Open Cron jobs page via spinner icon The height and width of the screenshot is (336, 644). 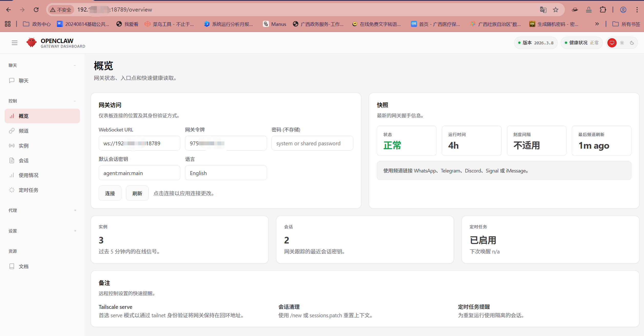[x=12, y=190]
